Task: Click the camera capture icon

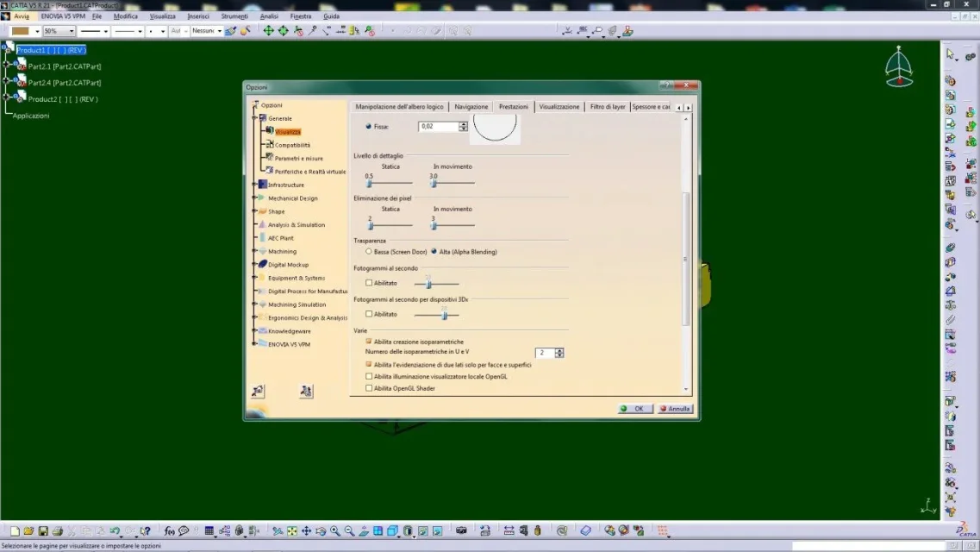Action: click(x=461, y=530)
